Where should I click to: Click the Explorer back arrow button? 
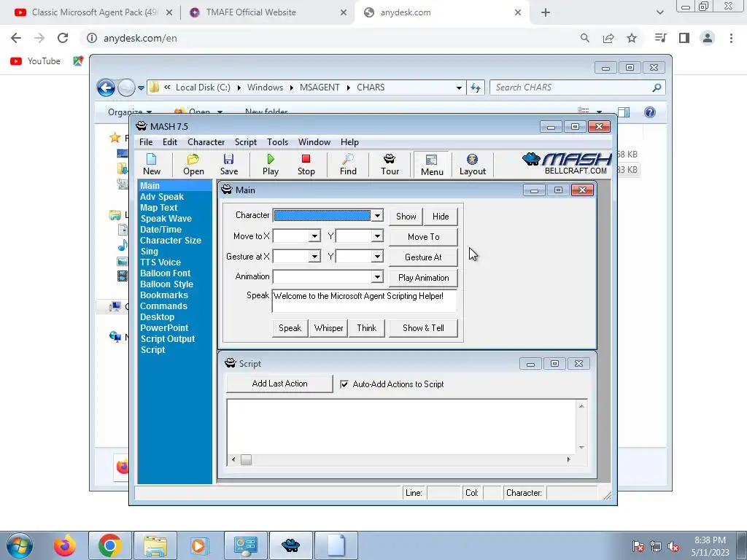click(x=106, y=87)
